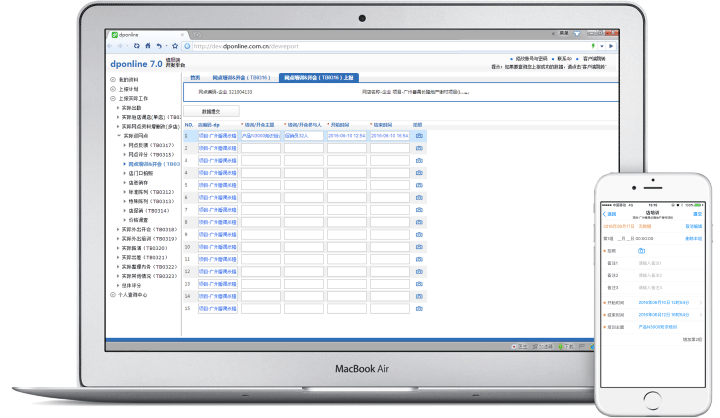The height and width of the screenshot is (418, 720).
Task: Click the camera icon in table row 5
Action: click(x=419, y=185)
